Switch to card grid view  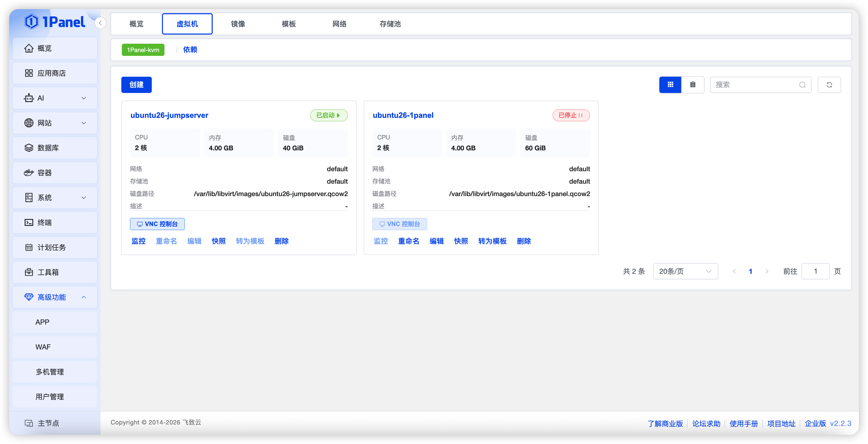coord(670,85)
